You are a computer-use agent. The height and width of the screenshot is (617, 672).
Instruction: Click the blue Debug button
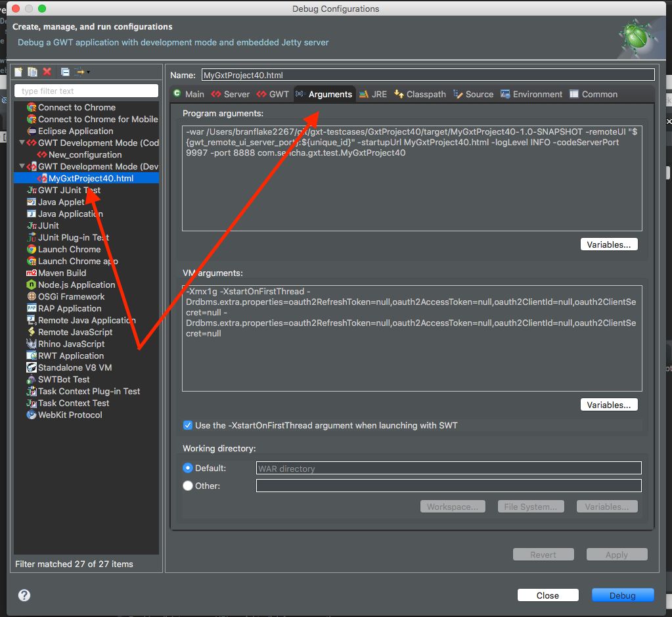pyautogui.click(x=623, y=595)
